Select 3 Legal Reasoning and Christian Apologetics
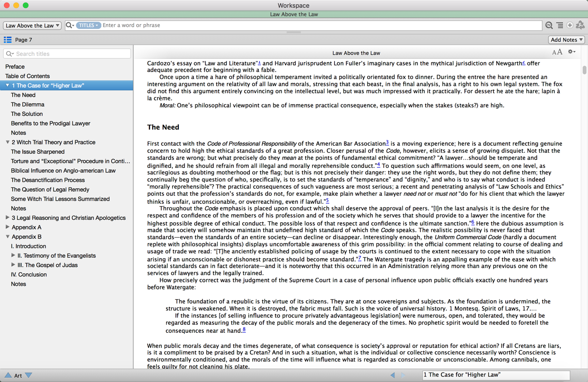Screen dimensions: 588x382 69,218
